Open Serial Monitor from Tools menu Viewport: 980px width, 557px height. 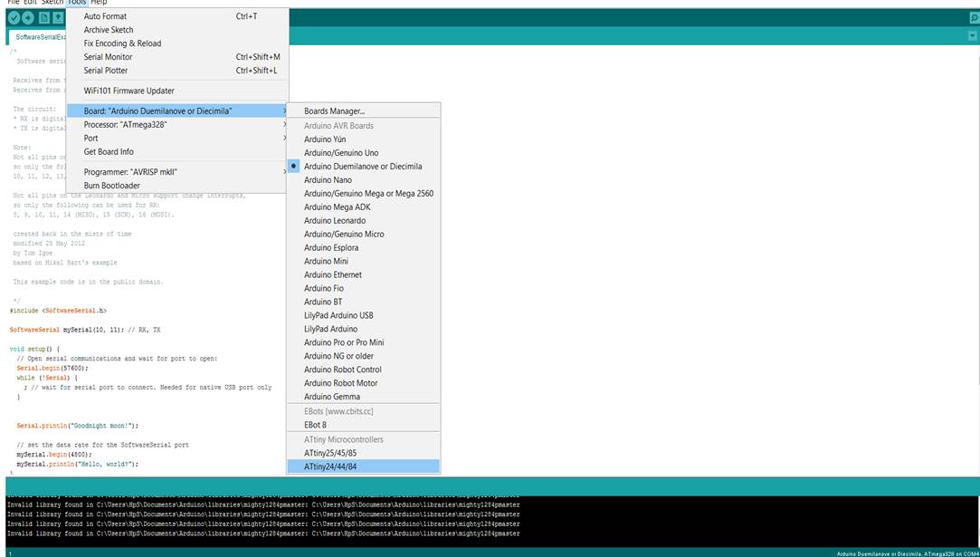(x=176, y=57)
